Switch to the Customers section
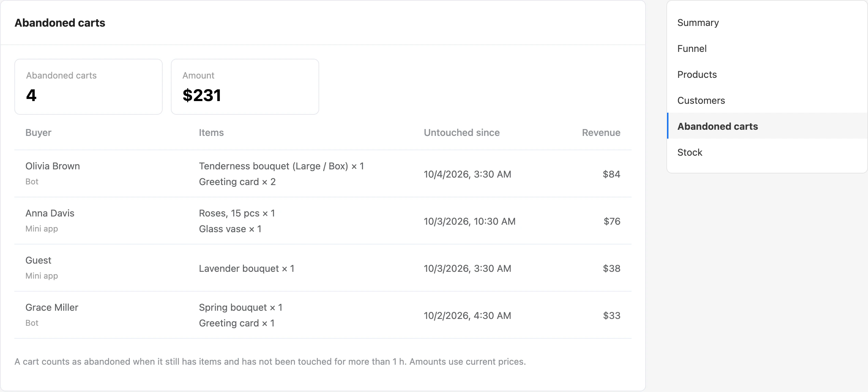Viewport: 868px width, 392px height. click(767, 100)
